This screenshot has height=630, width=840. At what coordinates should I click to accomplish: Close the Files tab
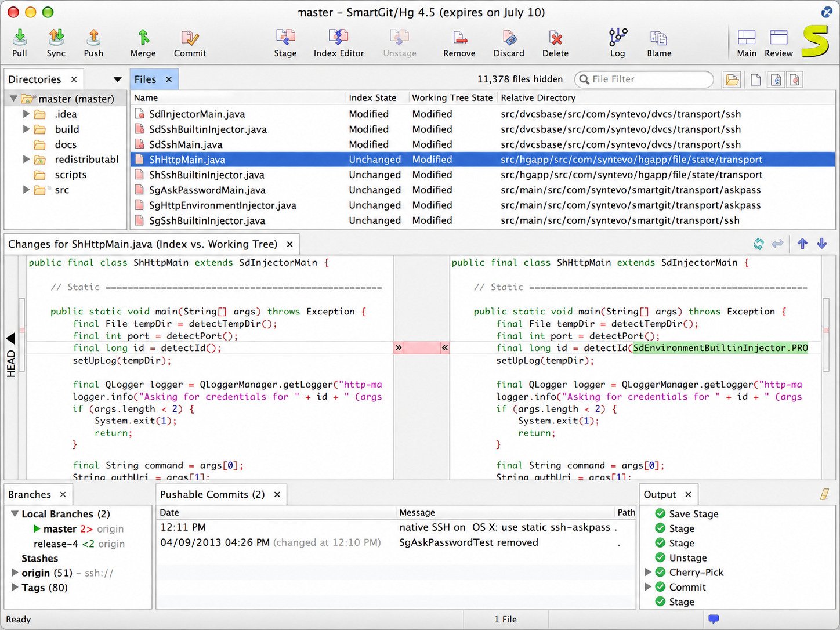tap(169, 79)
